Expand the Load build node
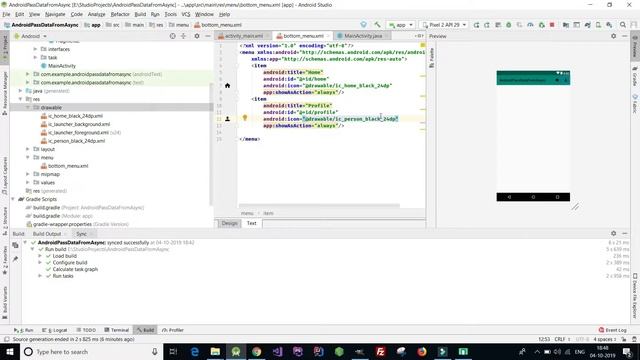 click(40, 256)
